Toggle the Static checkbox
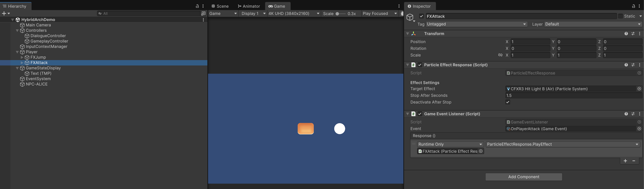This screenshot has height=189, width=644. (620, 16)
